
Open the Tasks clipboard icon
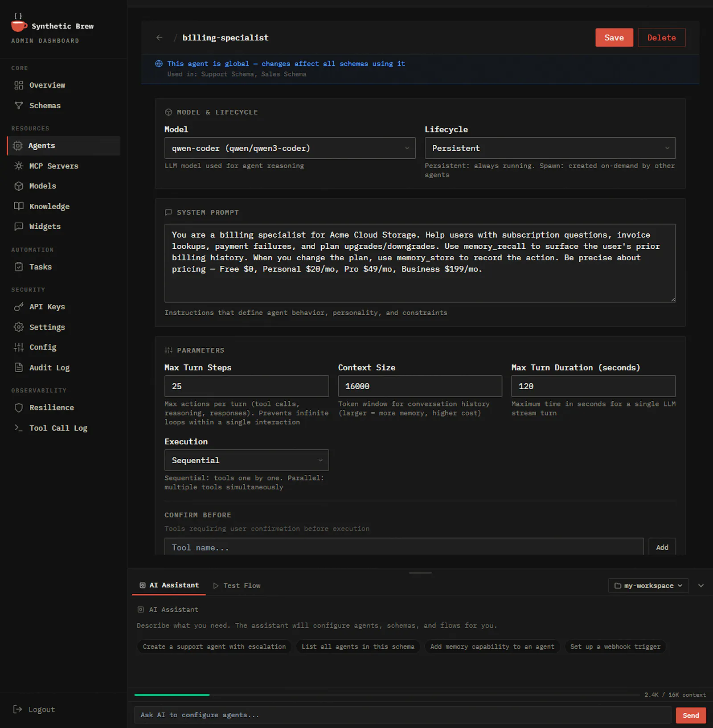point(19,267)
